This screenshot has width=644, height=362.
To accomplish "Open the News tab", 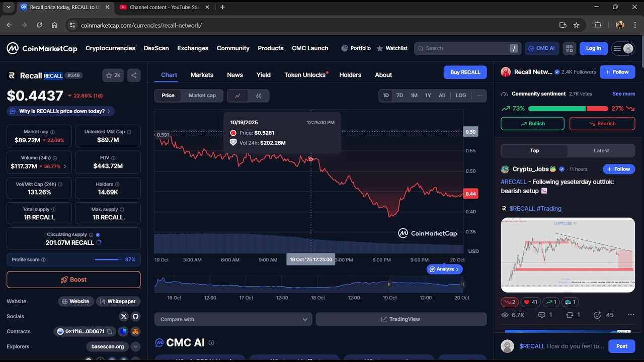I will point(235,75).
